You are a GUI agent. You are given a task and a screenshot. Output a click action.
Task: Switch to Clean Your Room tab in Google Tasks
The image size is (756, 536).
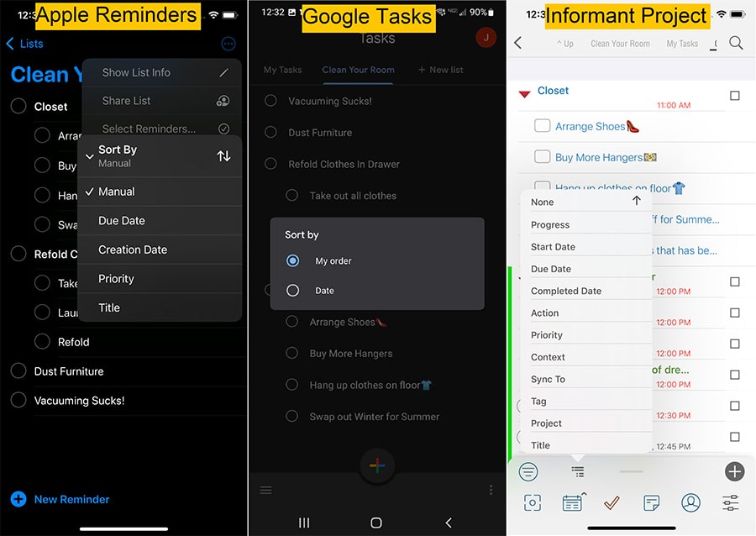tap(358, 70)
